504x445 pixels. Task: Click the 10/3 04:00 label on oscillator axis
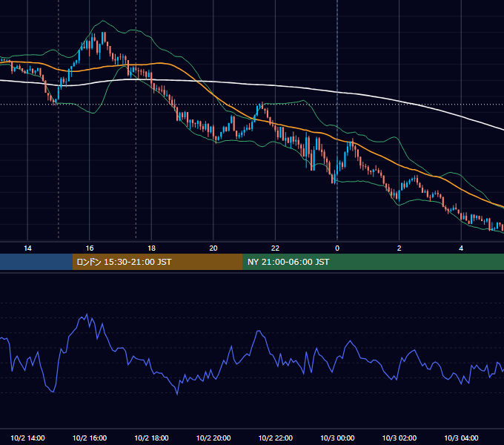tap(461, 438)
